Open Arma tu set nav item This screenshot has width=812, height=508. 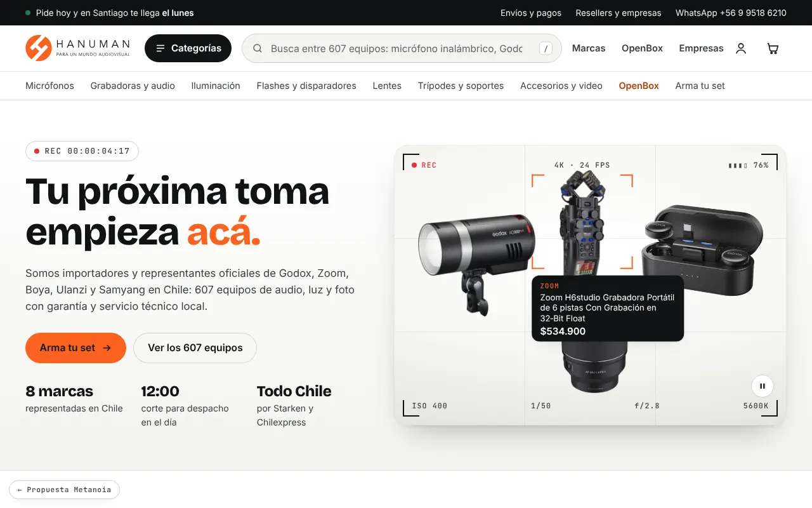point(700,86)
